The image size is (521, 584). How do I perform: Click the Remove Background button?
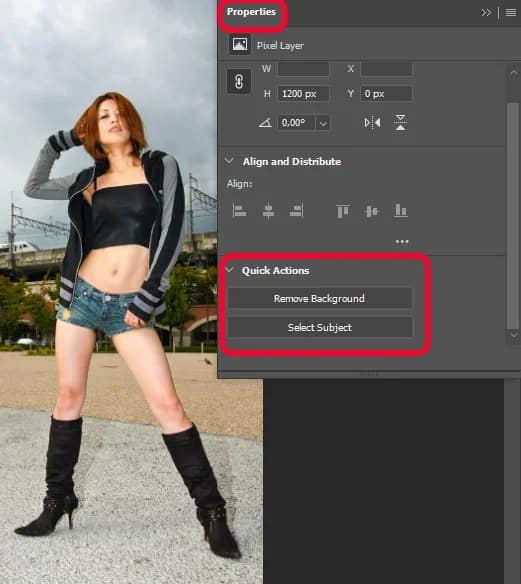click(x=320, y=298)
